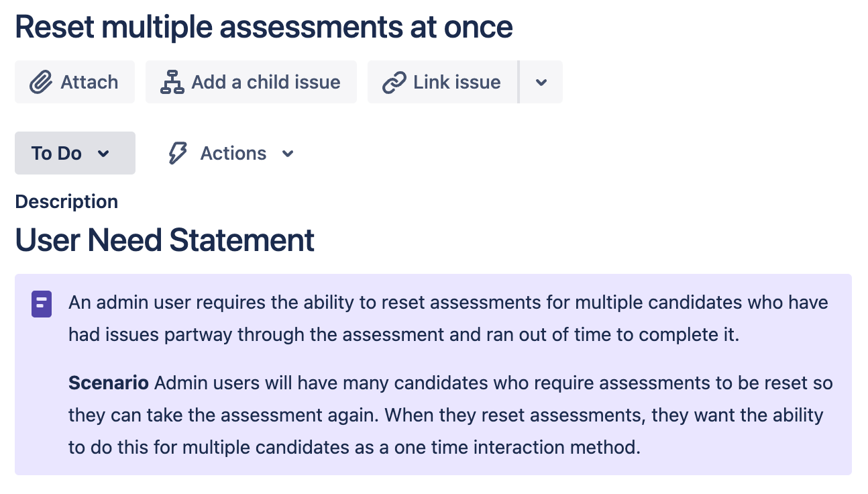The width and height of the screenshot is (868, 494).
Task: Click the lightning bolt Actions icon
Action: point(177,154)
